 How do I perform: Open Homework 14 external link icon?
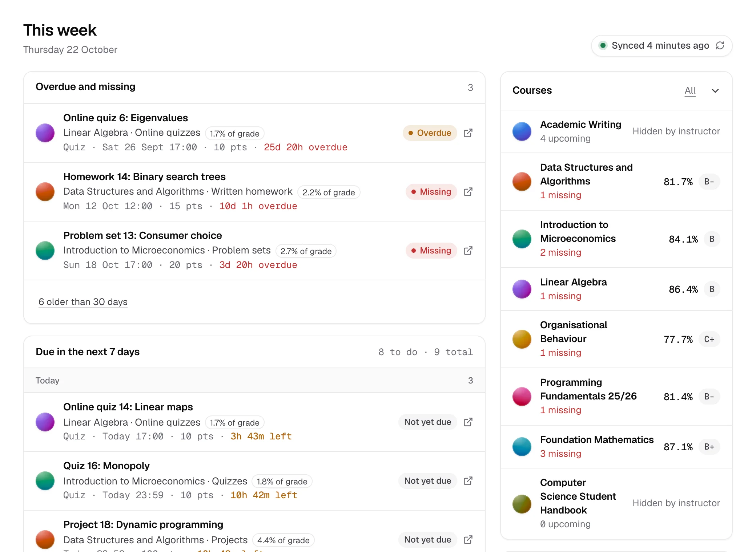pyautogui.click(x=468, y=192)
